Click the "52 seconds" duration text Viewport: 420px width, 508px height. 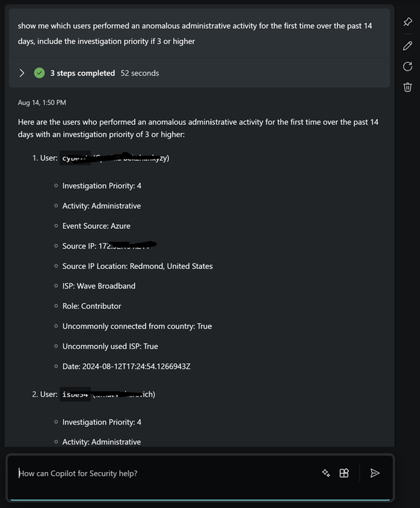point(140,73)
